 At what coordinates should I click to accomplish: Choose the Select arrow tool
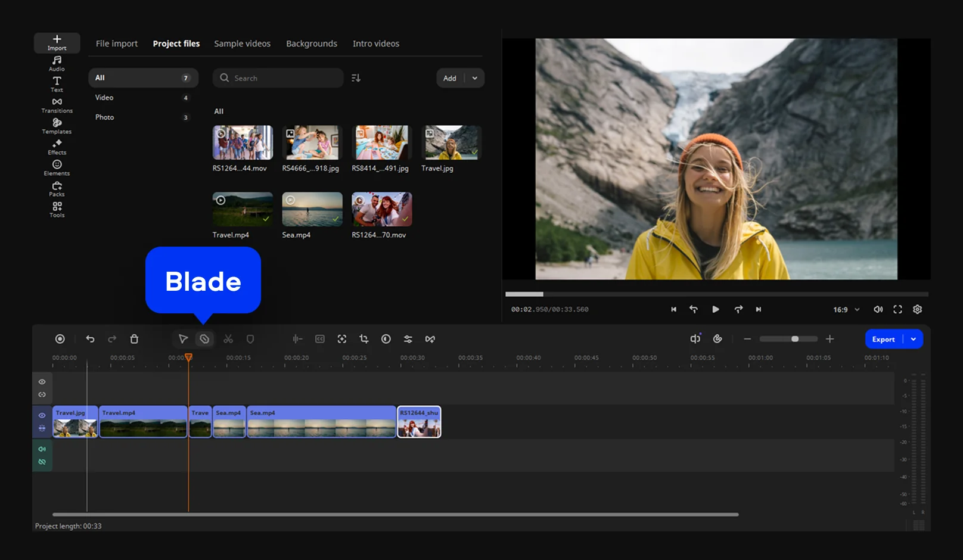point(183,339)
